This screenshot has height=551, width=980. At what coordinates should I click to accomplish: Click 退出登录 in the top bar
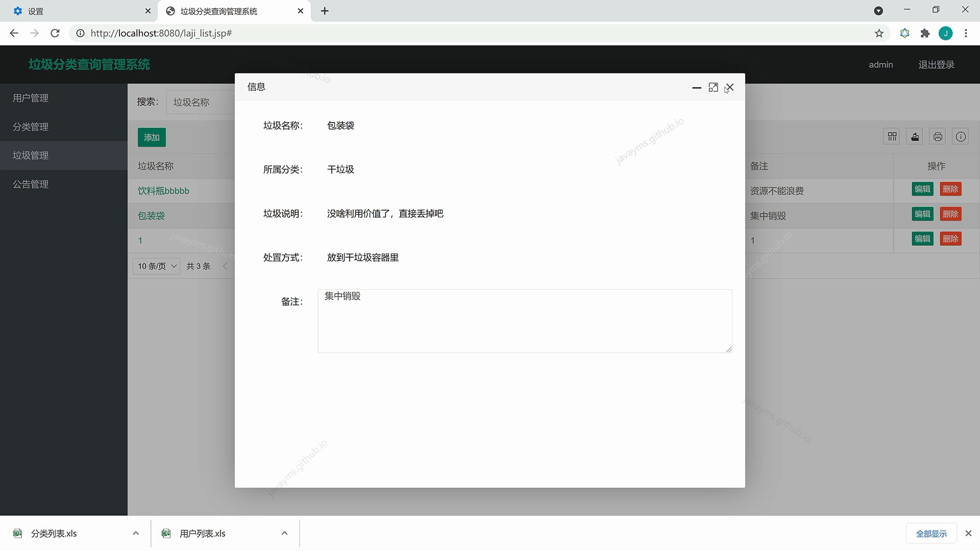click(936, 64)
